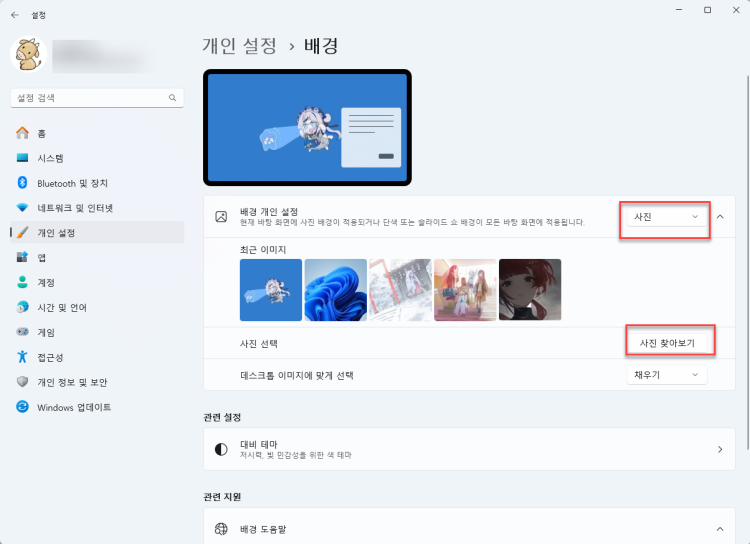
Task: Click the 배경 도움말 globe icon
Action: [221, 529]
